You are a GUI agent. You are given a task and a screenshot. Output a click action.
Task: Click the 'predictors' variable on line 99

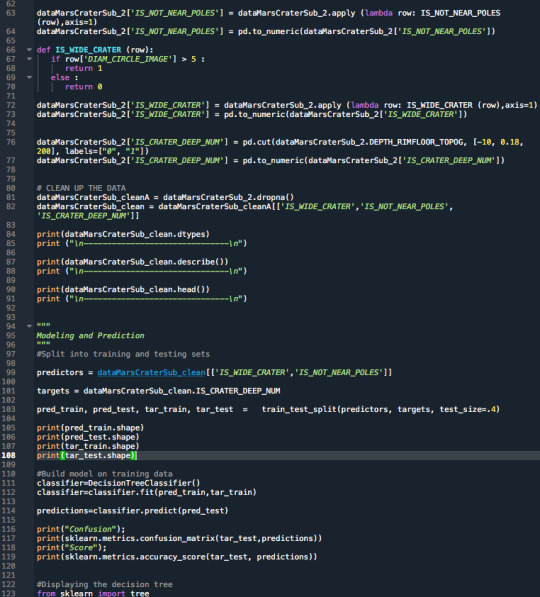60,372
